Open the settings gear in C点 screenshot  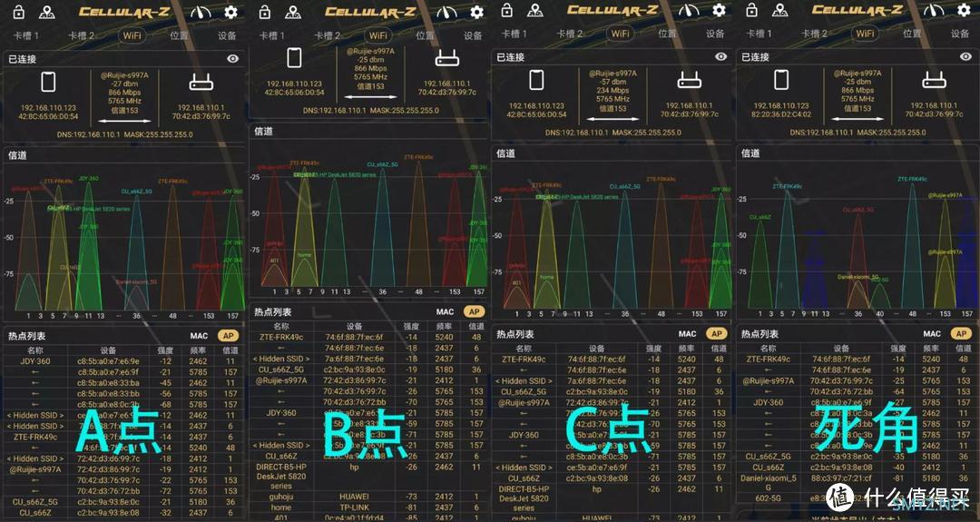click(x=719, y=10)
